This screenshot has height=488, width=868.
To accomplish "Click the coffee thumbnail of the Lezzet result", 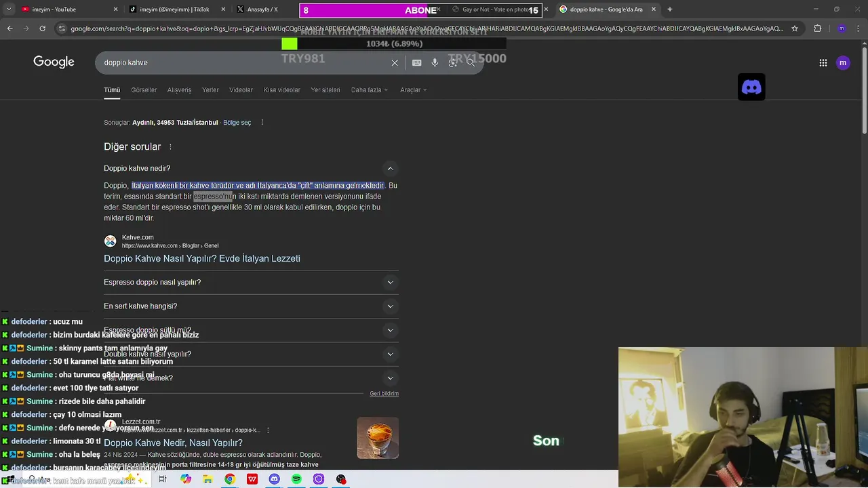I will (x=378, y=438).
